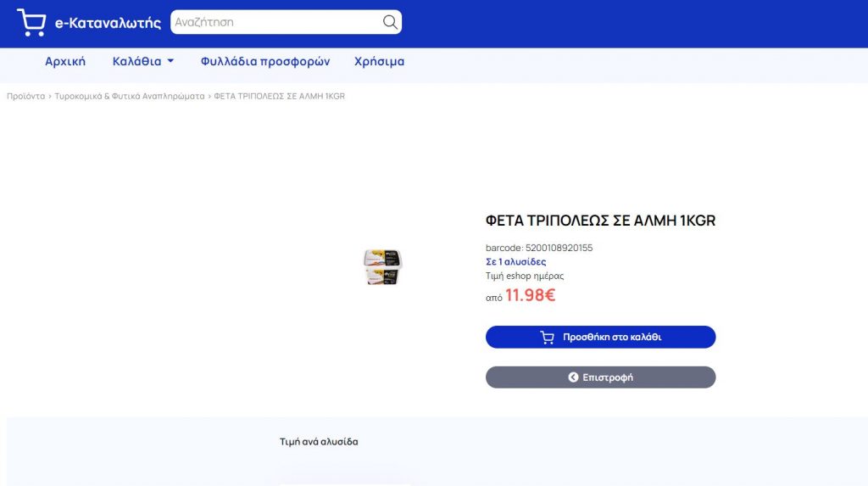868x486 pixels.
Task: Select the red 11.98€ price
Action: tap(530, 295)
